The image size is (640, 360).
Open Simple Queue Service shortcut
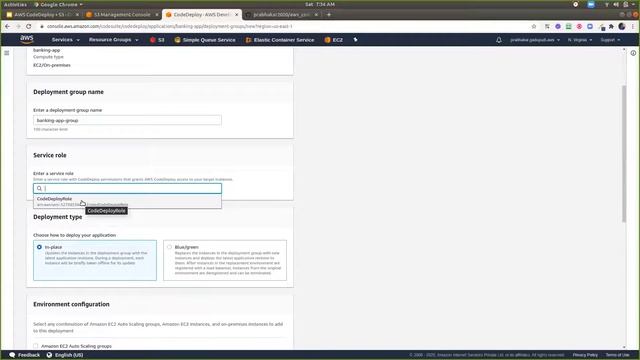(205, 40)
